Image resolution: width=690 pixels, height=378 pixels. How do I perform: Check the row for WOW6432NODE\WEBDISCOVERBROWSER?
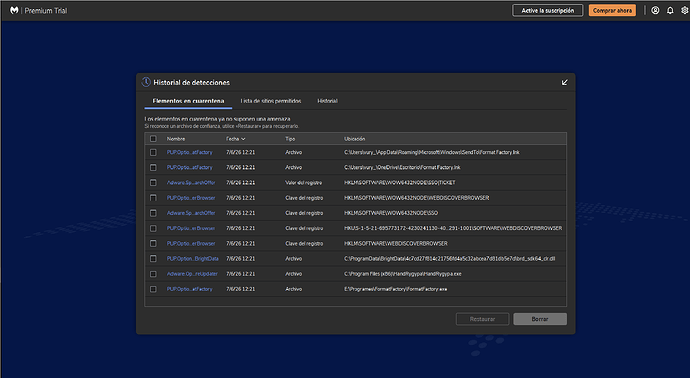[x=153, y=198]
